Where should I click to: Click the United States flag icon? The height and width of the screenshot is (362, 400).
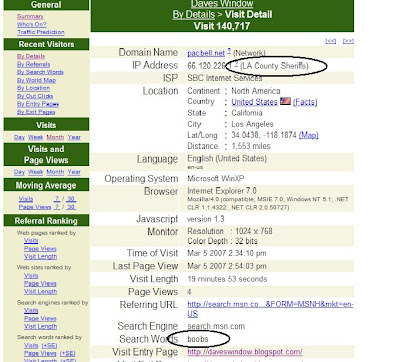tap(285, 101)
